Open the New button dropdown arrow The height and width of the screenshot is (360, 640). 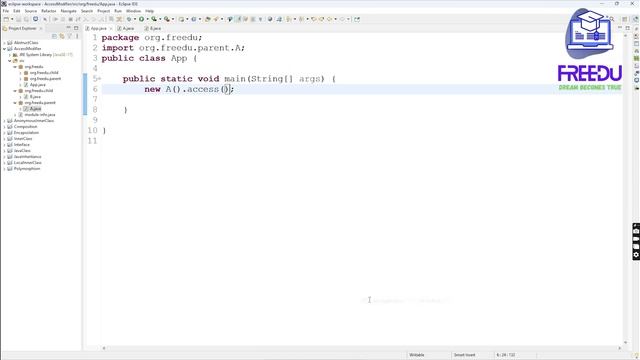12,19
